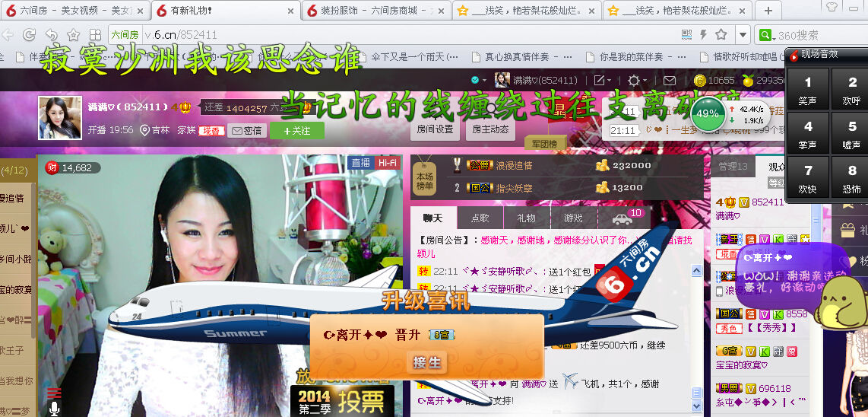Switch to the 管理13 tab
The height and width of the screenshot is (417, 868).
[x=733, y=167]
